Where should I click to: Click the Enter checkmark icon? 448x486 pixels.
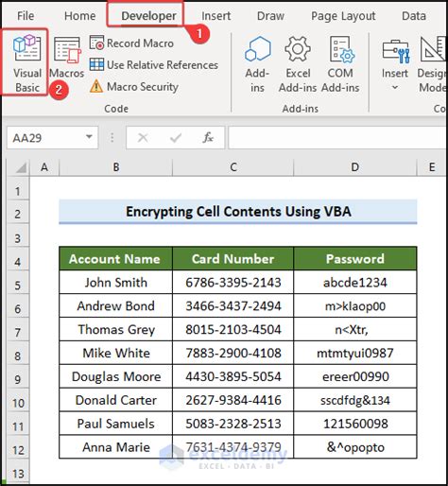(176, 138)
